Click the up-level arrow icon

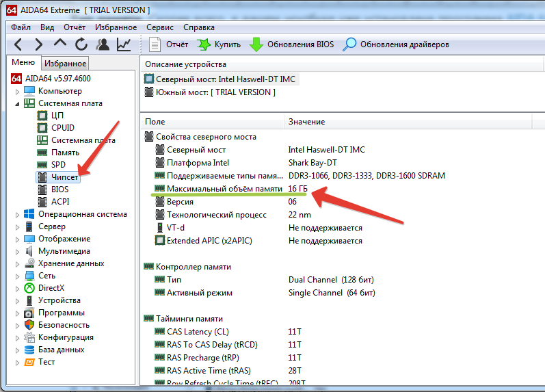click(x=60, y=43)
